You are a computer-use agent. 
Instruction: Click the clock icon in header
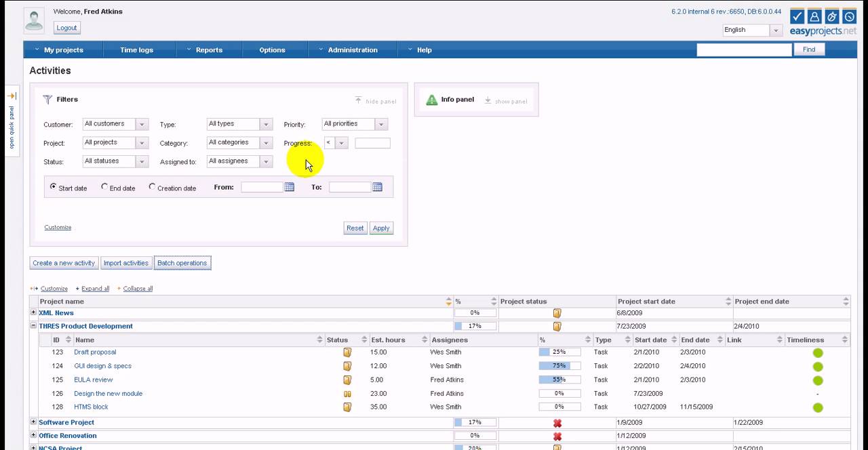pos(850,16)
